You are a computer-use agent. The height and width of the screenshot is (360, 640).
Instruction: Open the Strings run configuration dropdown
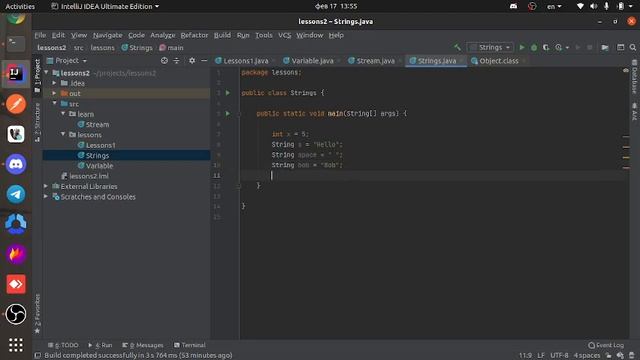490,47
